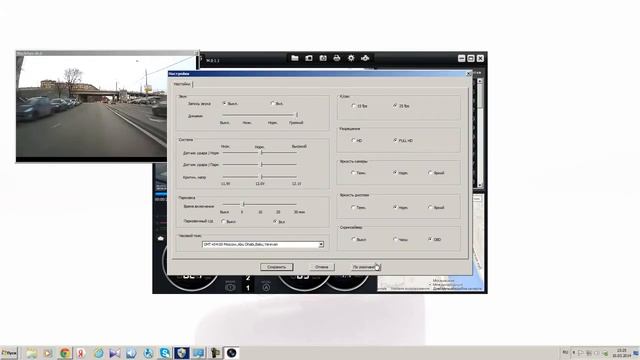Open the Yandex browser taskbar icon

click(x=81, y=353)
